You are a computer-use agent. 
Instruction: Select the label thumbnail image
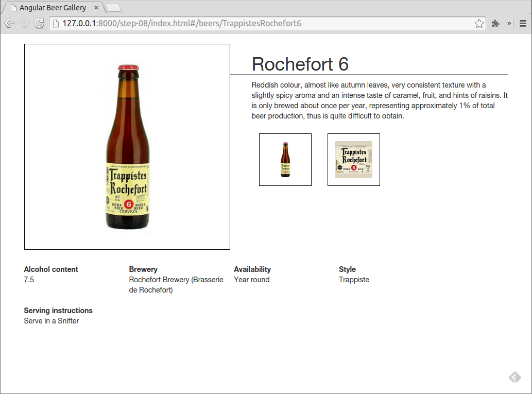tap(354, 160)
